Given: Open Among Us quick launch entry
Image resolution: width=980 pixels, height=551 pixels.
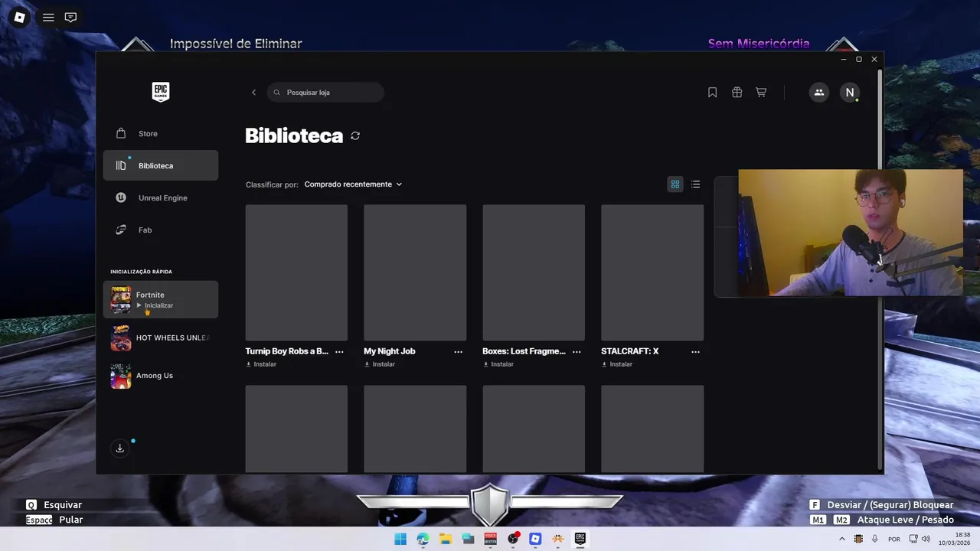Looking at the screenshot, I should (x=161, y=376).
